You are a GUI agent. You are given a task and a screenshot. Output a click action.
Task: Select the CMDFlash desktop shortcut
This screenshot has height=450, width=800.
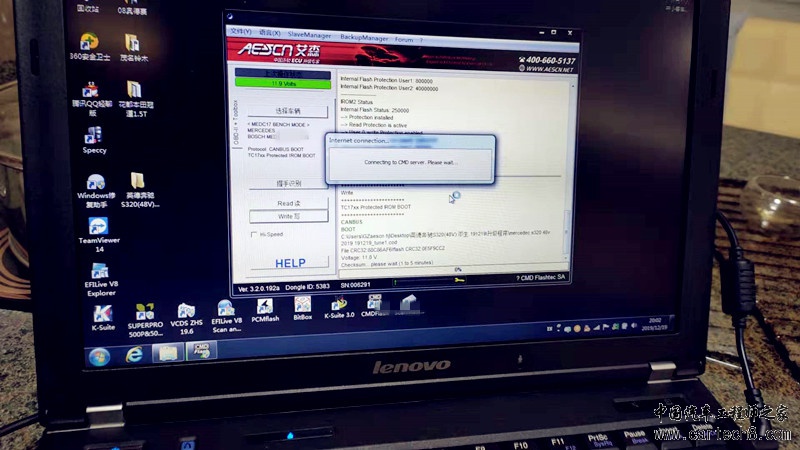tap(375, 306)
